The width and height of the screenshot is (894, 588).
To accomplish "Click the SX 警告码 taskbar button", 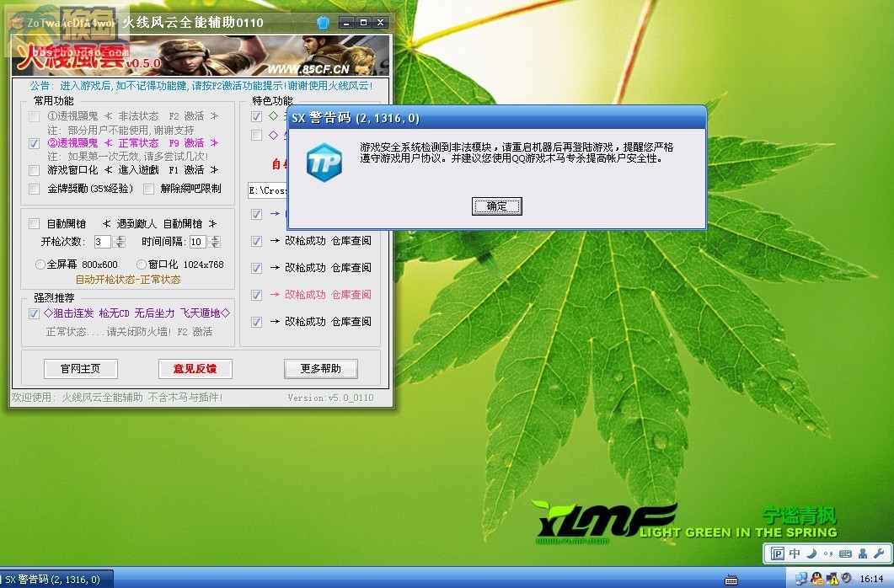I will pos(56,579).
